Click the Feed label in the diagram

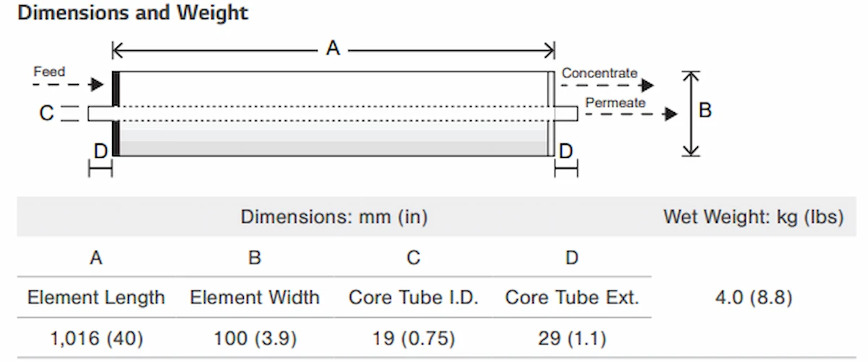pyautogui.click(x=49, y=72)
